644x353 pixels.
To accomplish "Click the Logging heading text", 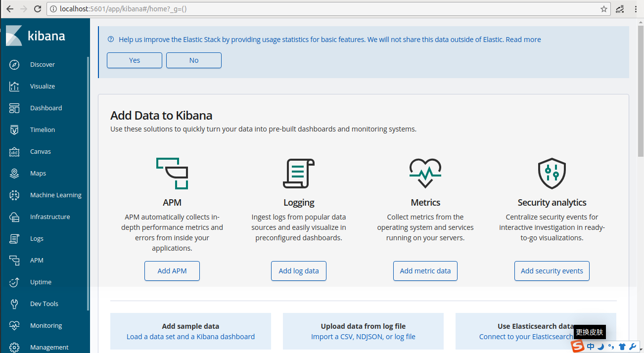I will (299, 203).
